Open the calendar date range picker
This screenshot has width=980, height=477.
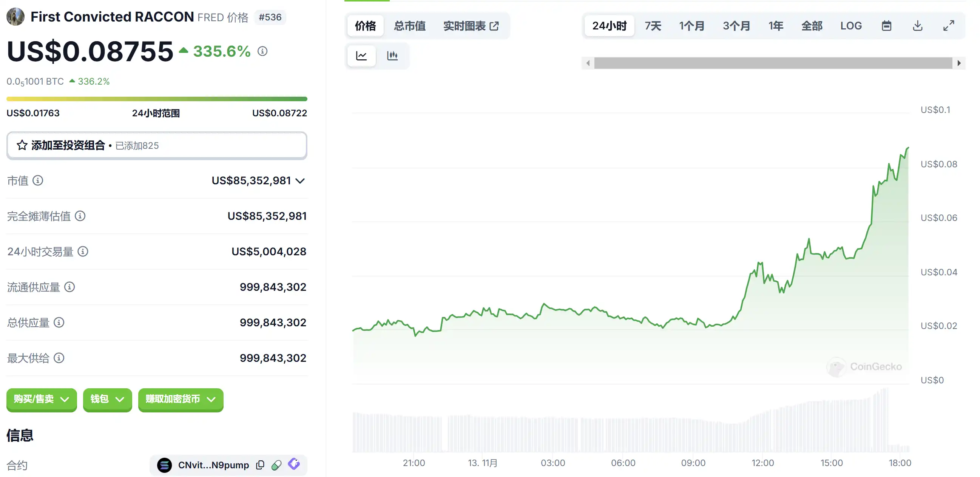(886, 26)
